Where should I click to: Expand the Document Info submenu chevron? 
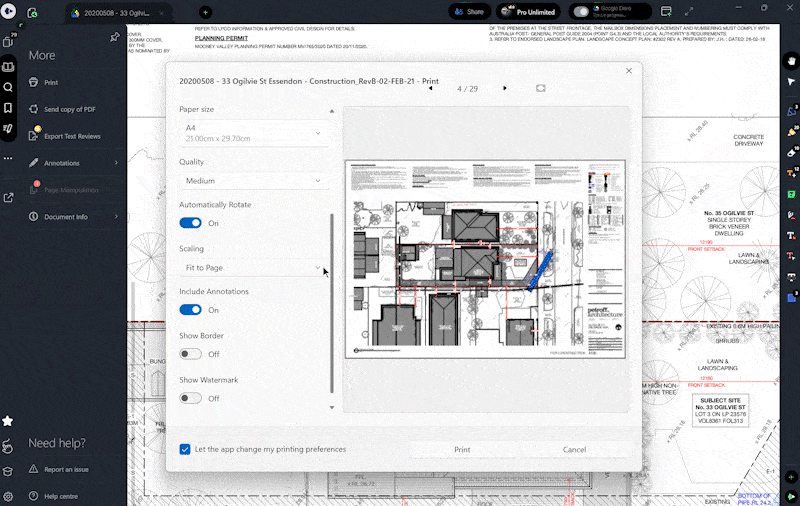(116, 217)
